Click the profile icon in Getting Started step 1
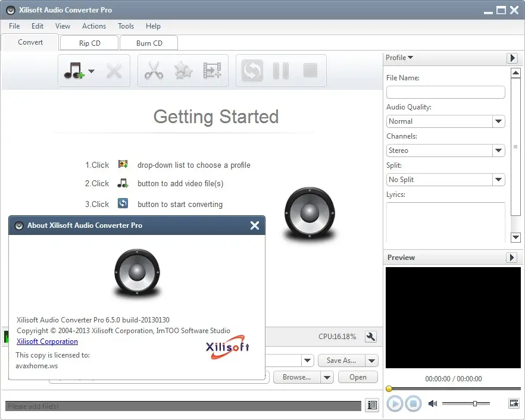 point(123,164)
